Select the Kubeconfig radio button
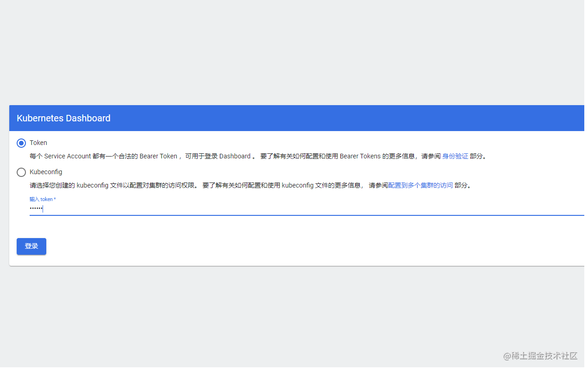Screen dimensions: 588x371 tap(21, 172)
